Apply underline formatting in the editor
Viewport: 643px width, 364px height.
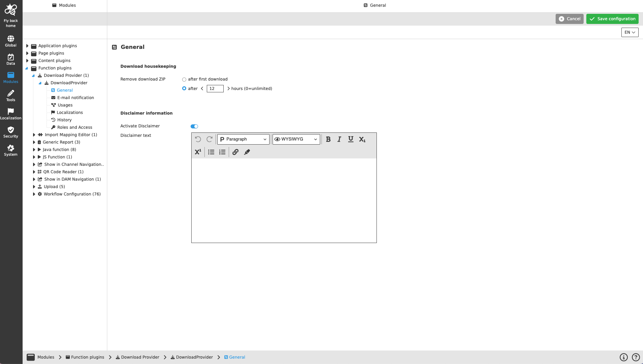coord(351,139)
